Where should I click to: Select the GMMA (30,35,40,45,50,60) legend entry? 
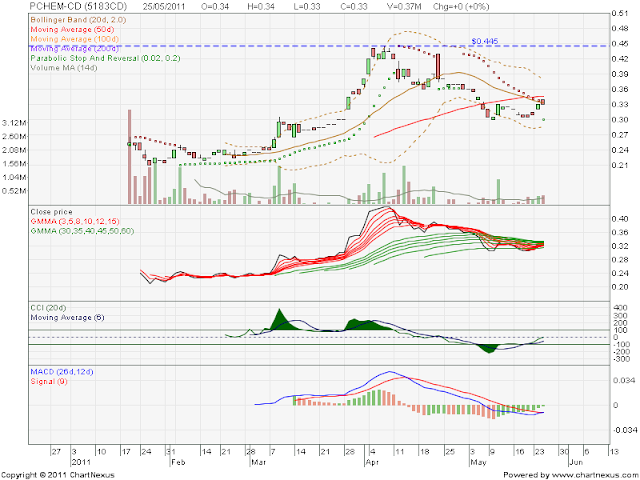coord(82,231)
